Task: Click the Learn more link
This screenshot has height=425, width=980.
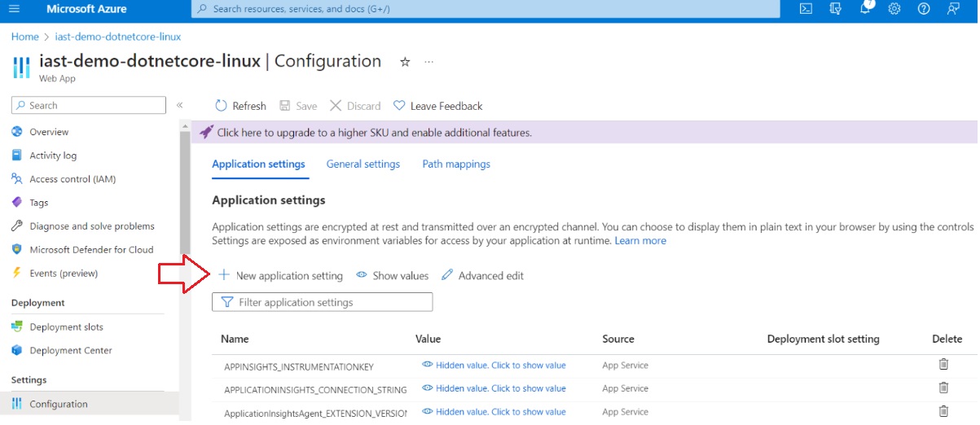Action: coord(640,241)
